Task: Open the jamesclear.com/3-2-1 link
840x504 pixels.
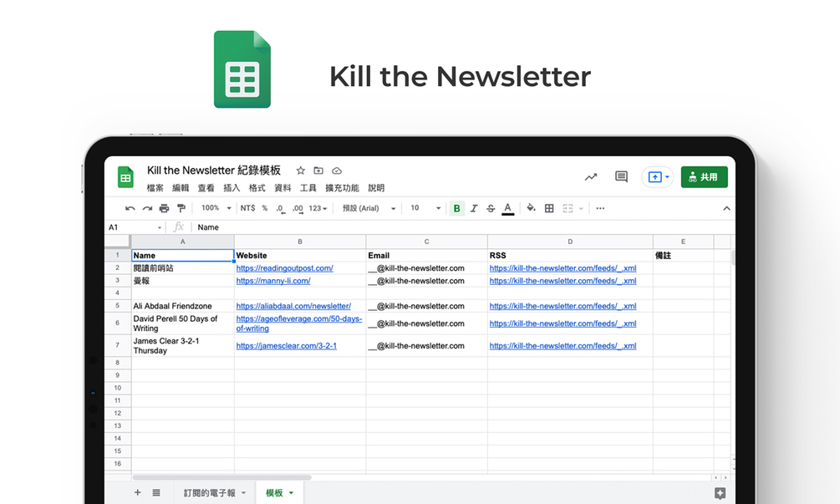Action: pyautogui.click(x=287, y=345)
